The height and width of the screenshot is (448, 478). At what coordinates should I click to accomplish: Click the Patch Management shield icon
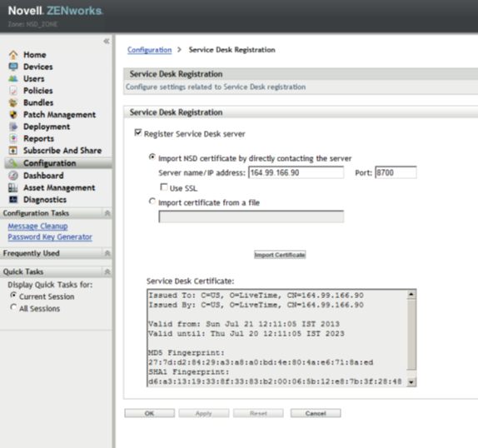click(13, 115)
